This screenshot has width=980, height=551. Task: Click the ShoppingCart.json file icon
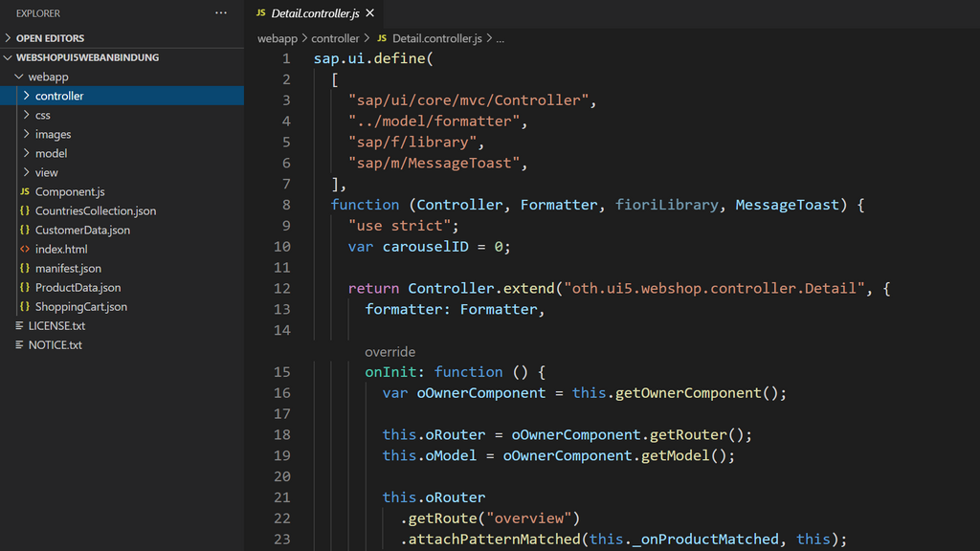pyautogui.click(x=25, y=306)
